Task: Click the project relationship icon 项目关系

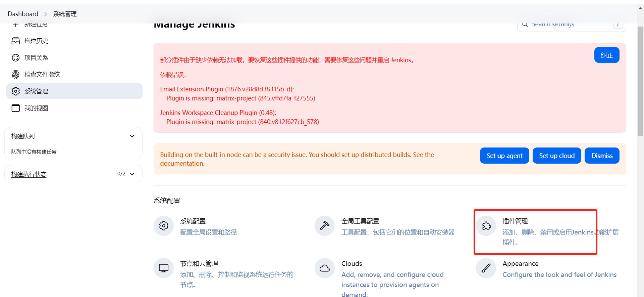Action: pos(16,58)
